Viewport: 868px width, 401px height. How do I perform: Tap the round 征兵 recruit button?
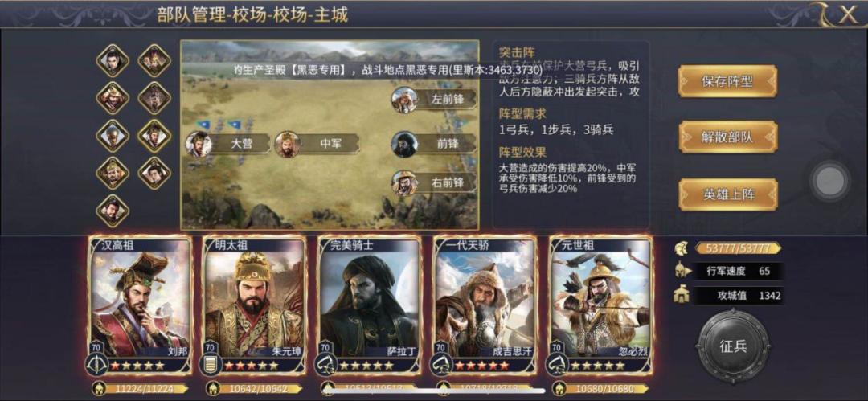pos(734,346)
